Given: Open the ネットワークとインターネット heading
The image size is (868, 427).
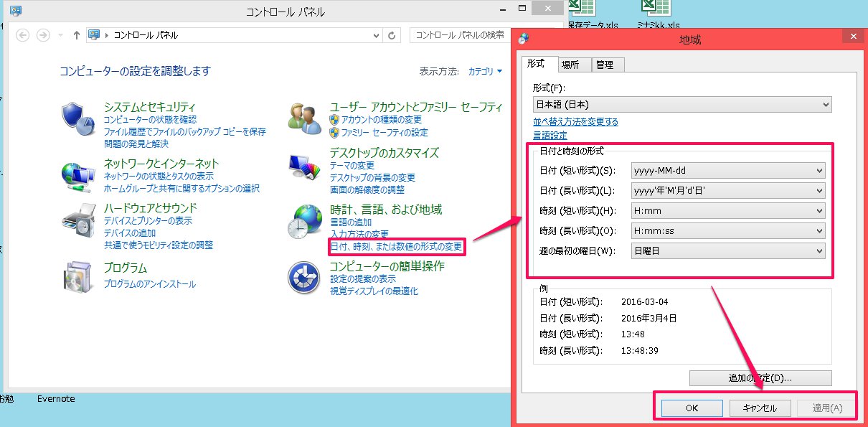Looking at the screenshot, I should (161, 163).
